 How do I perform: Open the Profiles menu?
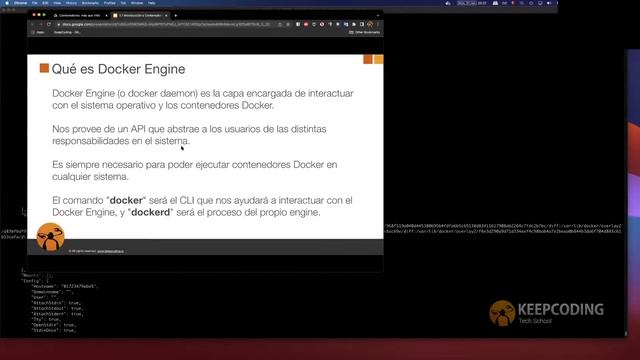coord(109,3)
